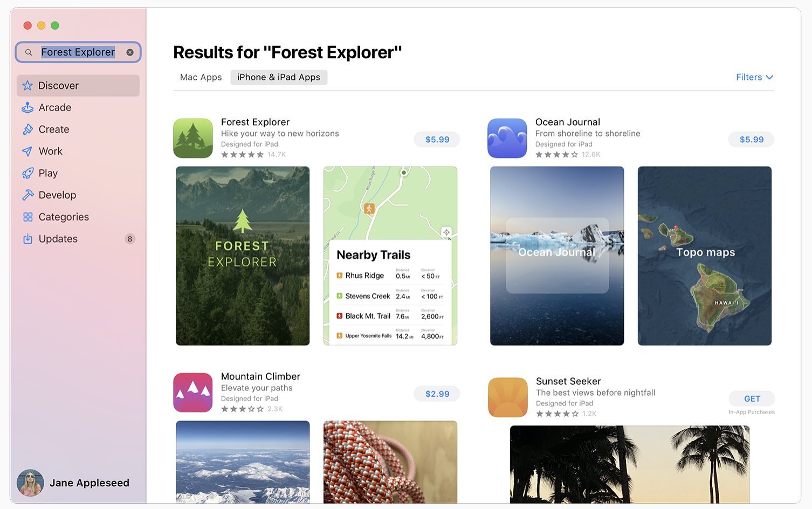812x509 pixels.
Task: Open the Play rocket section
Action: tap(78, 173)
